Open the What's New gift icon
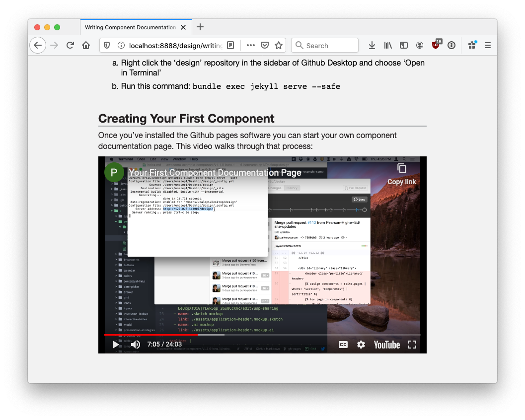This screenshot has height=420, width=525. [472, 45]
